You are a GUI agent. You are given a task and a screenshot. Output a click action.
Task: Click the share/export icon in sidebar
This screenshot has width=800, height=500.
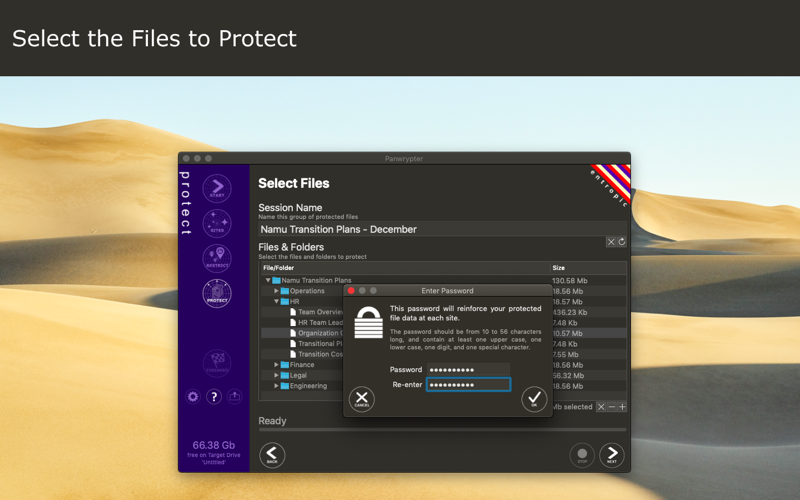[235, 396]
